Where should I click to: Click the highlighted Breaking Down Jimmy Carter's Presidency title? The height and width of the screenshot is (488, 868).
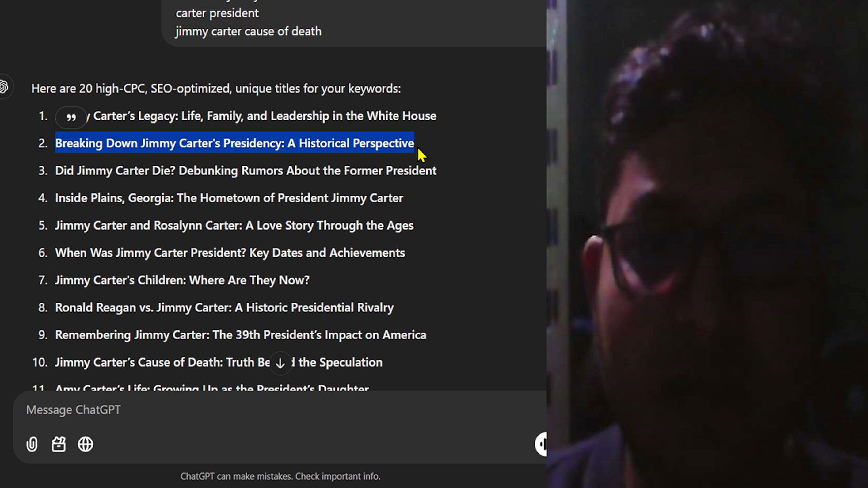(234, 143)
